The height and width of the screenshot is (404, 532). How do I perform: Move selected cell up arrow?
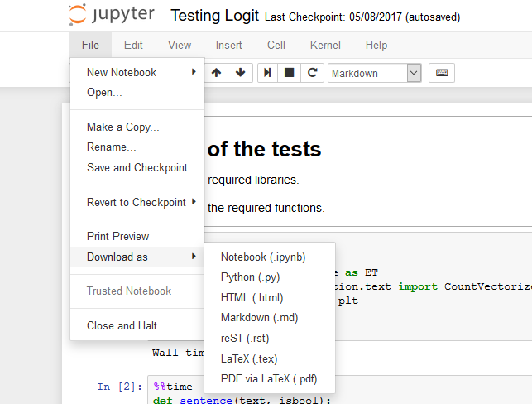click(216, 73)
